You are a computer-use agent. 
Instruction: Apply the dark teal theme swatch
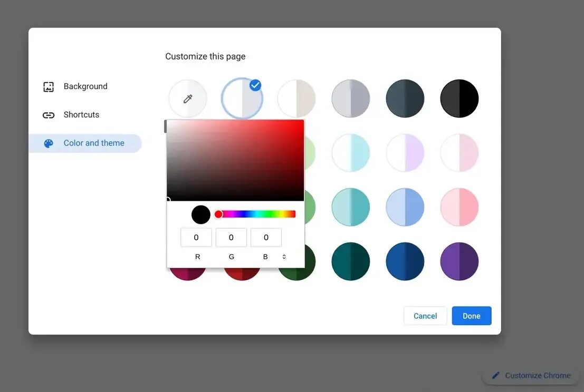pos(350,261)
